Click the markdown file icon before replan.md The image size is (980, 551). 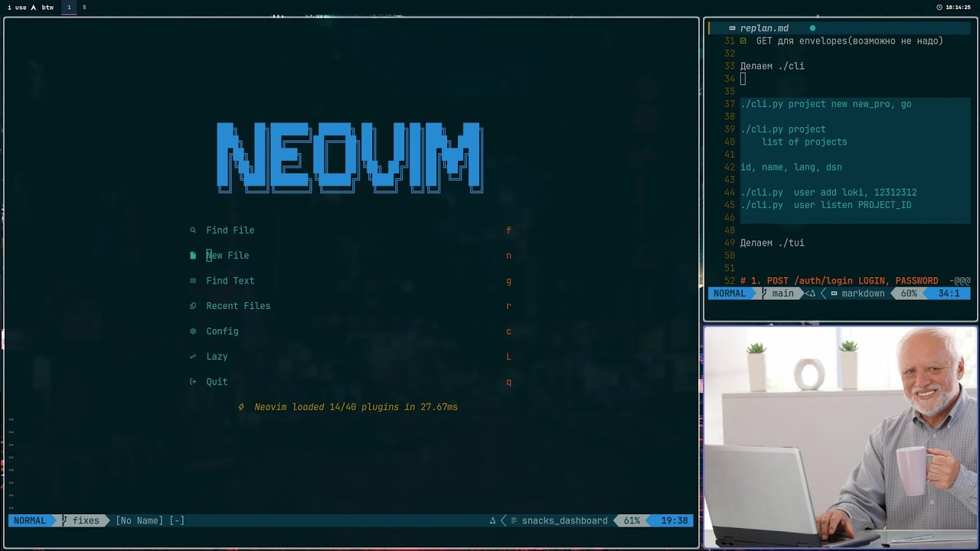(732, 28)
